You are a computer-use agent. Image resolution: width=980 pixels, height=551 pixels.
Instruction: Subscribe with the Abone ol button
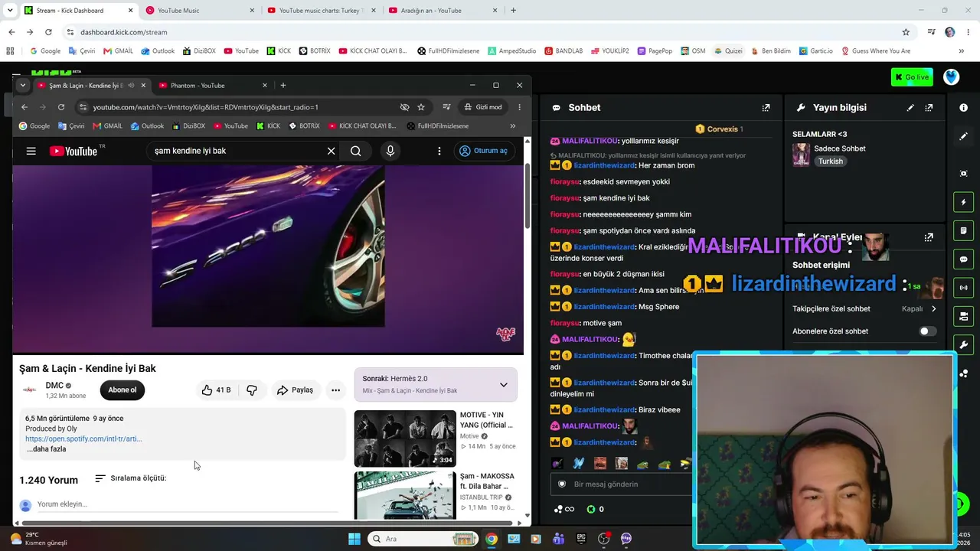(x=122, y=390)
